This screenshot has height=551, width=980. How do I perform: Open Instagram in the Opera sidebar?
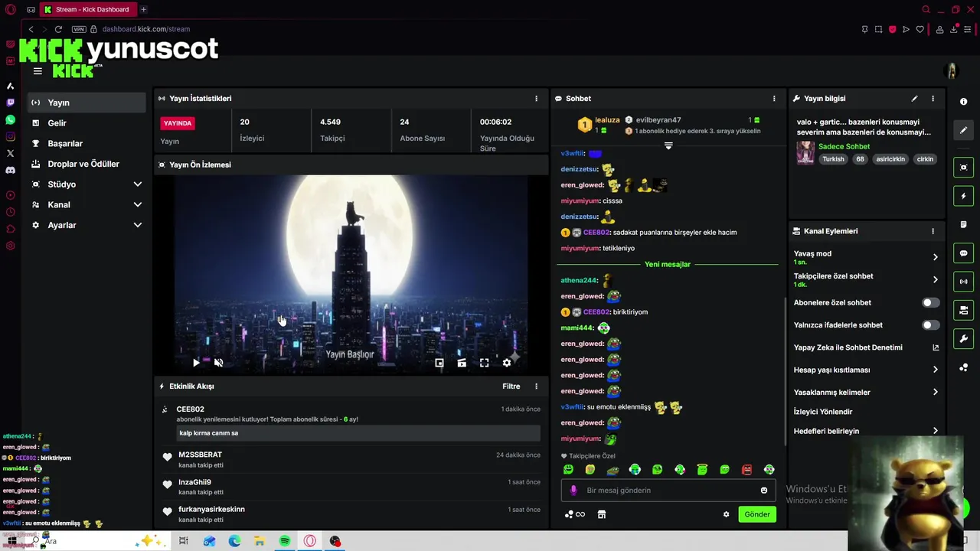point(10,137)
